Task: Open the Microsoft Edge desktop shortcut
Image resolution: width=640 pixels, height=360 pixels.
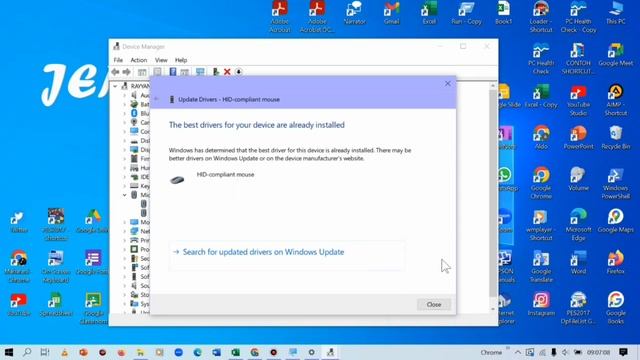Action: pos(578,225)
